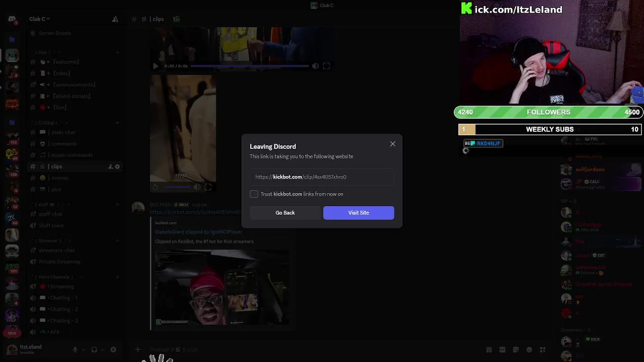This screenshot has height=362, width=644.
Task: Close the Leaving Discord dialog with the X
Action: (x=392, y=144)
